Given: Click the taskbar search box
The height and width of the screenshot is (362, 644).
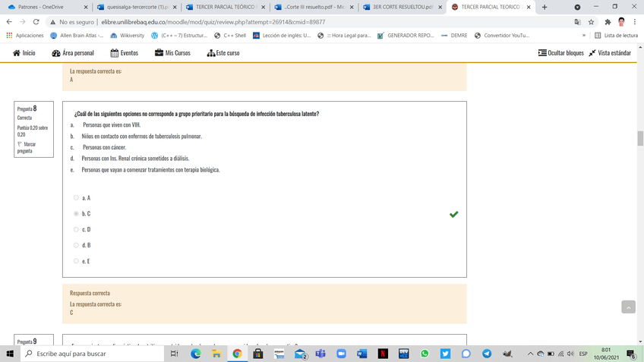Looking at the screenshot, I should tap(92, 354).
